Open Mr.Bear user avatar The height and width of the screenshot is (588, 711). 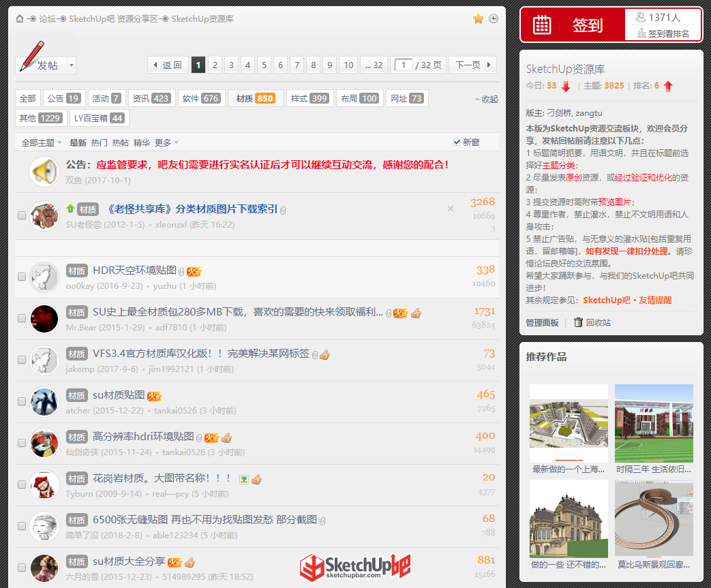coord(44,319)
